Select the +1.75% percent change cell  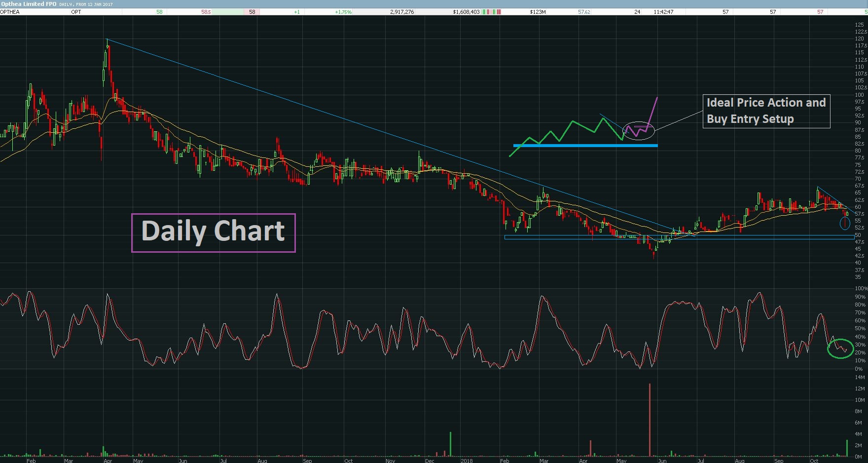[343, 12]
